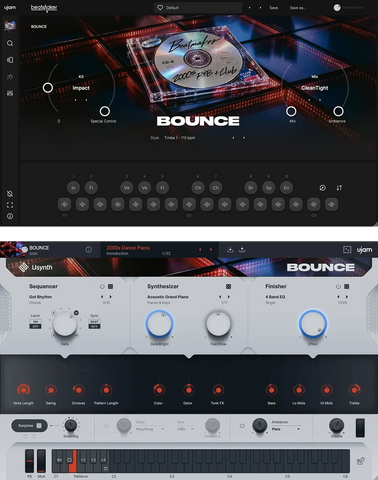Click the Treble red knob
378x480 pixels.
[354, 390]
